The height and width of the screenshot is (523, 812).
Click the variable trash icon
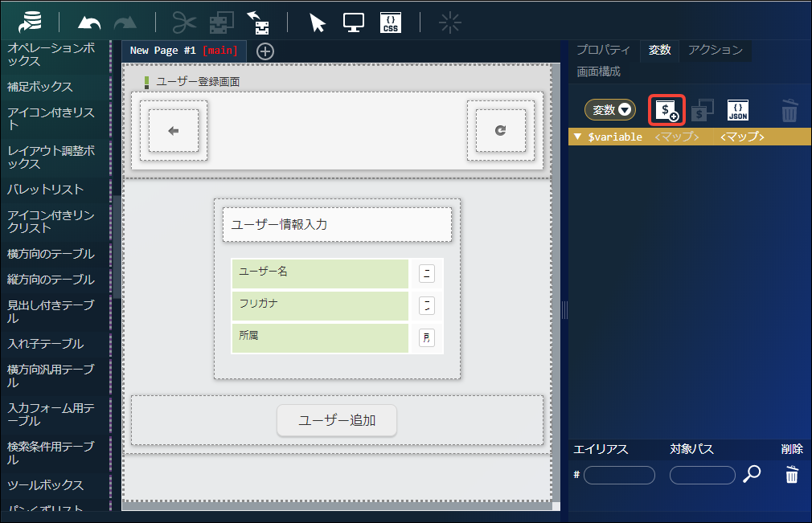click(x=789, y=110)
